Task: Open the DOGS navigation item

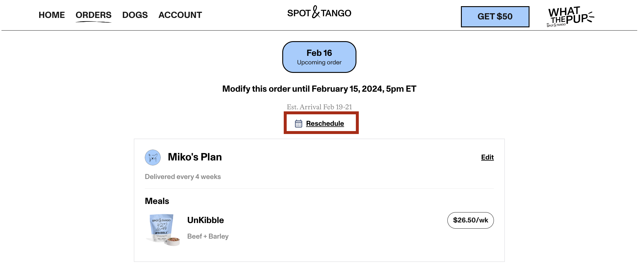Action: [x=135, y=15]
